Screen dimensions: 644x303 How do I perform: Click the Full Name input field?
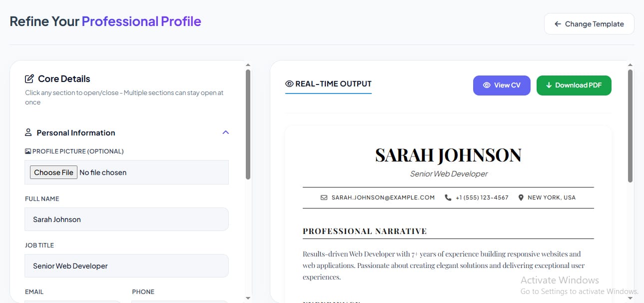(127, 219)
